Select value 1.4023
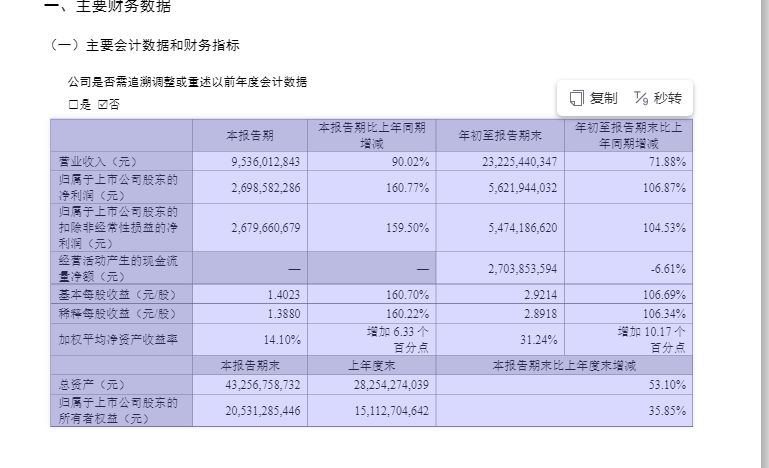The image size is (769, 468). [x=283, y=295]
